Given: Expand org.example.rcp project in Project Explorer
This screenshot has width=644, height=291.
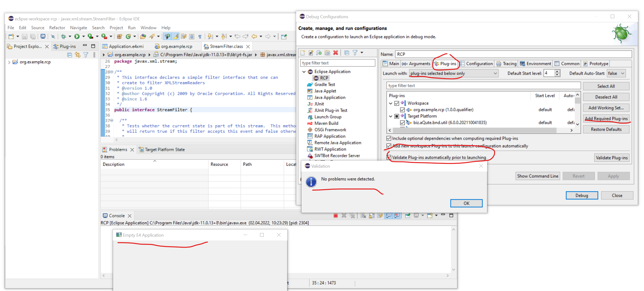Looking at the screenshot, I should point(9,62).
